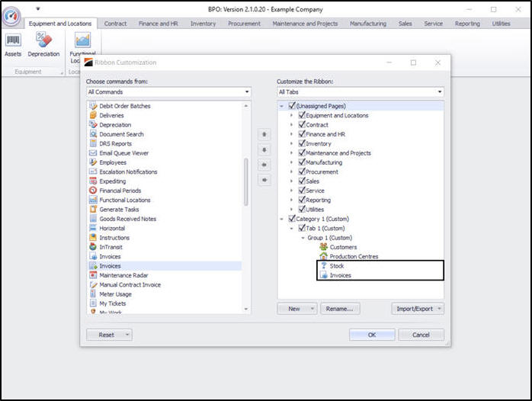Select the Escalation Notifications icon

point(93,172)
